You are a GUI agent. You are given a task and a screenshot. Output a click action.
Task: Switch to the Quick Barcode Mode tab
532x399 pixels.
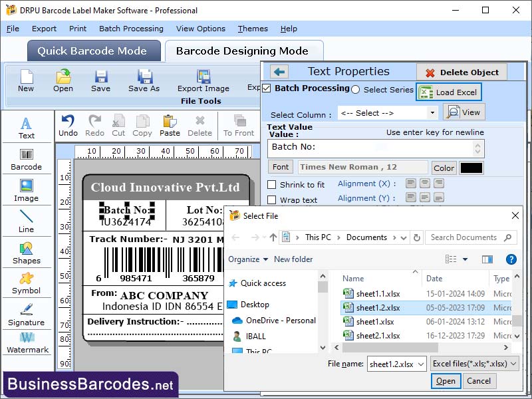point(93,51)
